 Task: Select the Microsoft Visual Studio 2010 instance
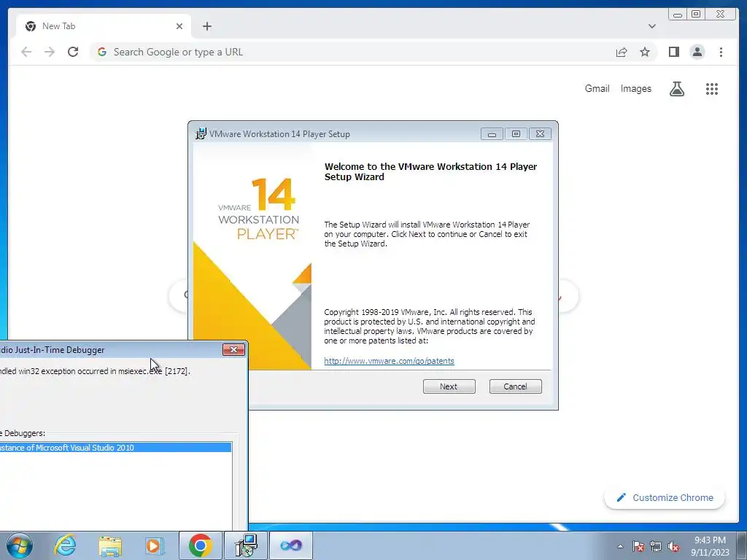pos(116,448)
